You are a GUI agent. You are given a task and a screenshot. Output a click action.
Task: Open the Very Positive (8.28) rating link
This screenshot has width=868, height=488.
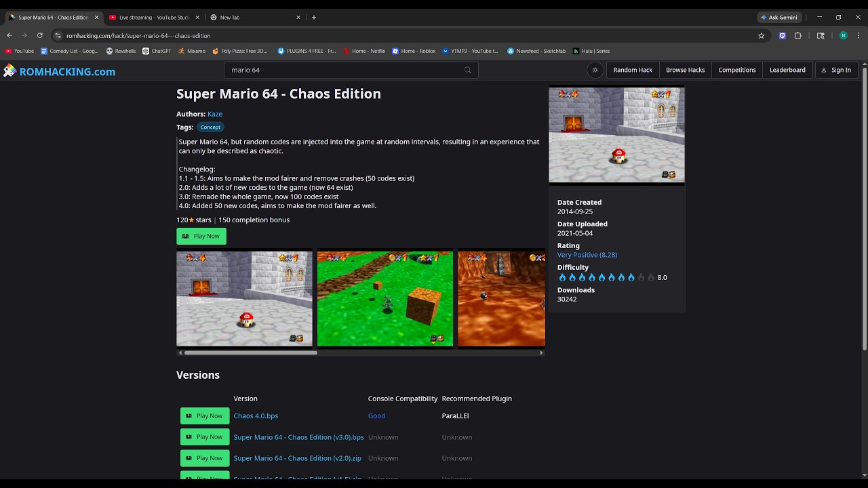click(x=587, y=255)
